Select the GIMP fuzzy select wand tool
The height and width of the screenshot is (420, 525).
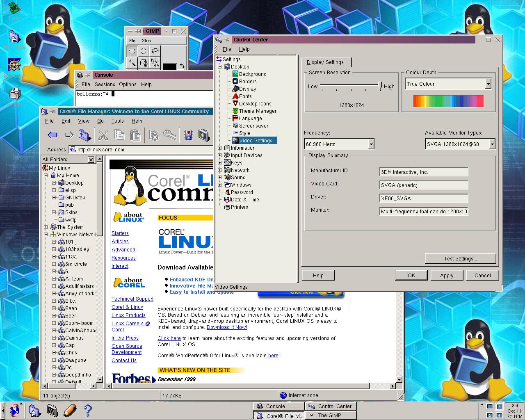click(x=132, y=63)
